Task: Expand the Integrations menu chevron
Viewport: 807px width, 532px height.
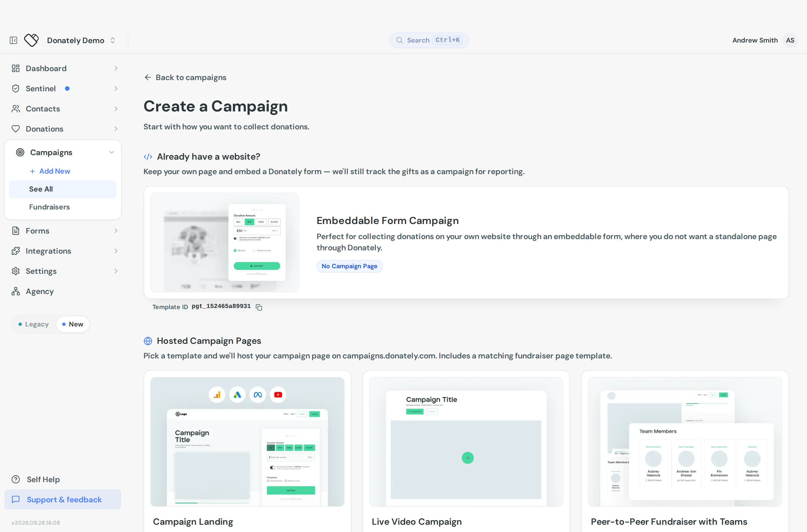Action: [116, 251]
